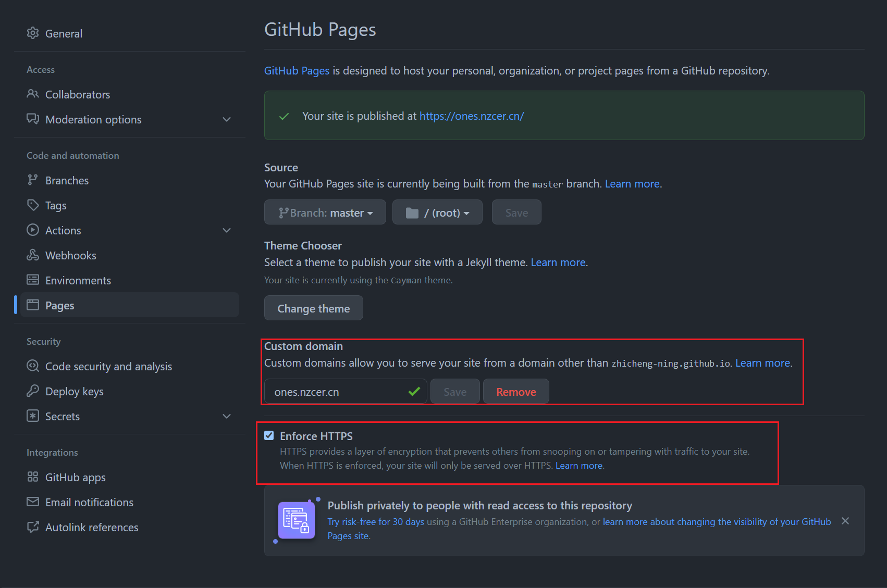Click the GitHub apps grid icon
Screen dimensions: 887x588
click(x=33, y=477)
